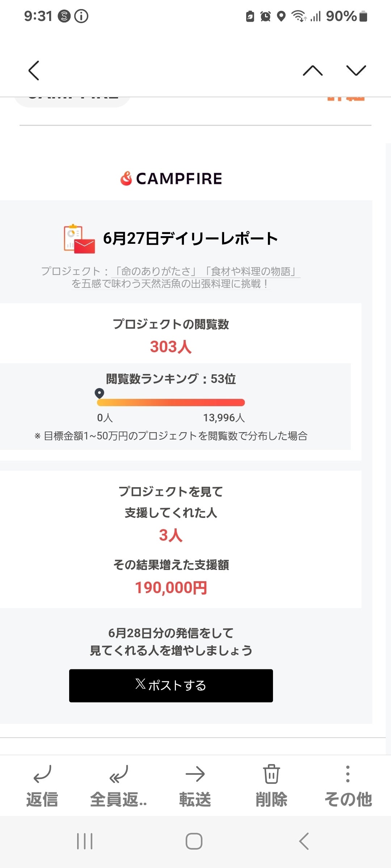
Task: Tap the CAMPFIRE logo
Action: click(x=171, y=178)
